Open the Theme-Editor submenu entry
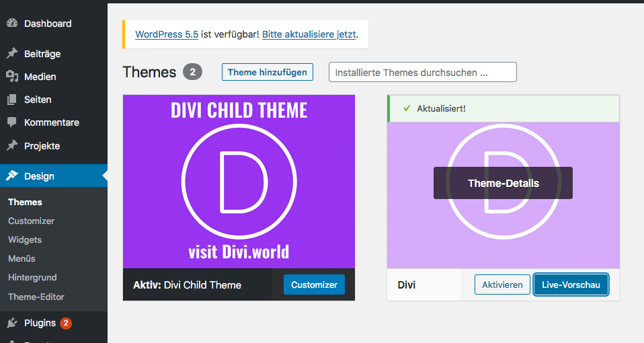This screenshot has height=343, width=644. point(36,297)
